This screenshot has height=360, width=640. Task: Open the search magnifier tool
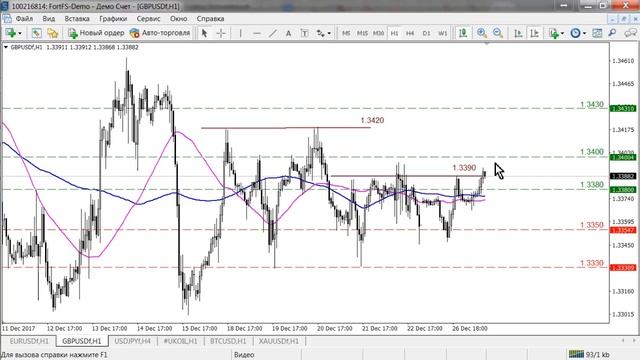(612, 33)
